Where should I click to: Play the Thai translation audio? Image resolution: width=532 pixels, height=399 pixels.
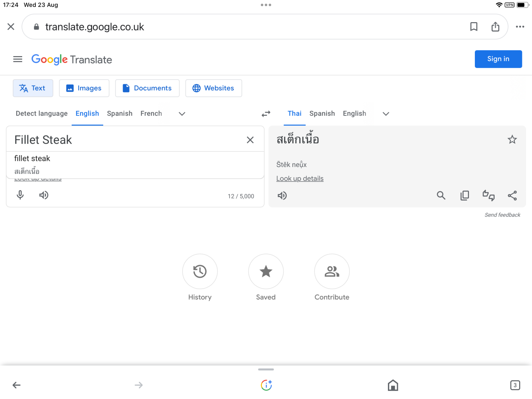[282, 196]
